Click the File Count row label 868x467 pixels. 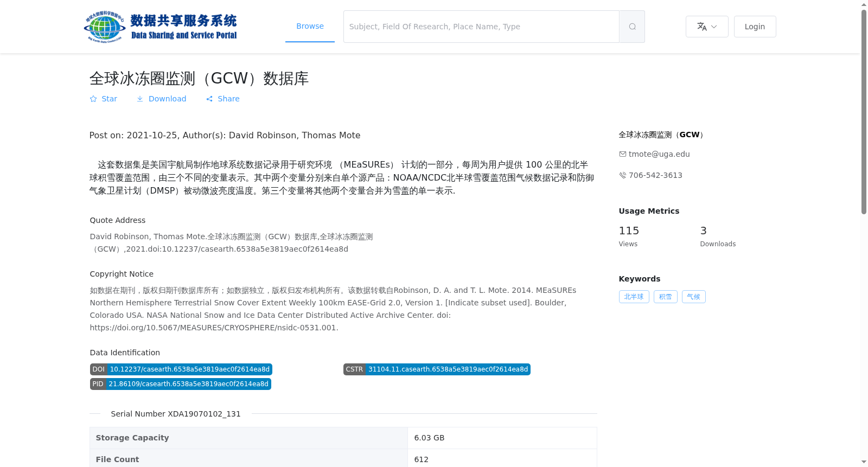pos(117,459)
